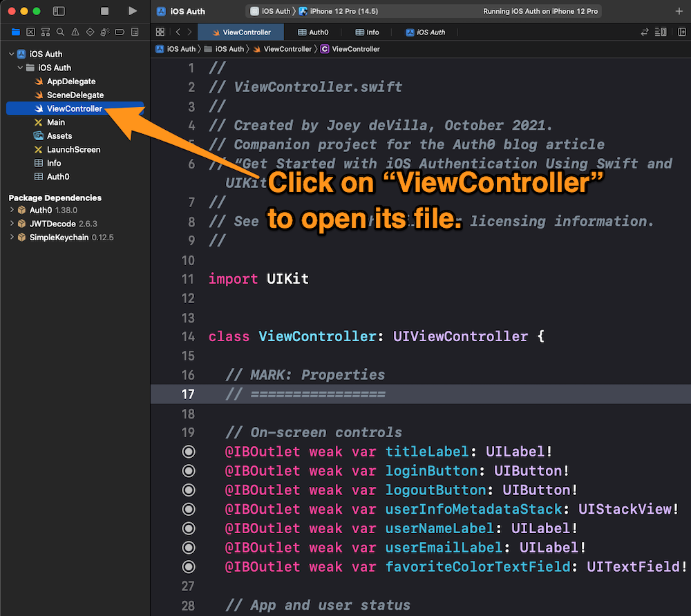The image size is (691, 616).
Task: Click the code review arrows icon
Action: point(644,32)
